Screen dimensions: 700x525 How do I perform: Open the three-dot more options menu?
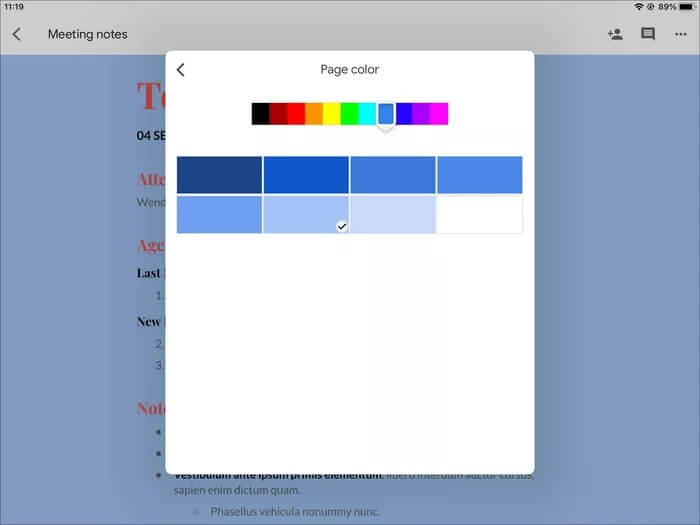pyautogui.click(x=680, y=34)
